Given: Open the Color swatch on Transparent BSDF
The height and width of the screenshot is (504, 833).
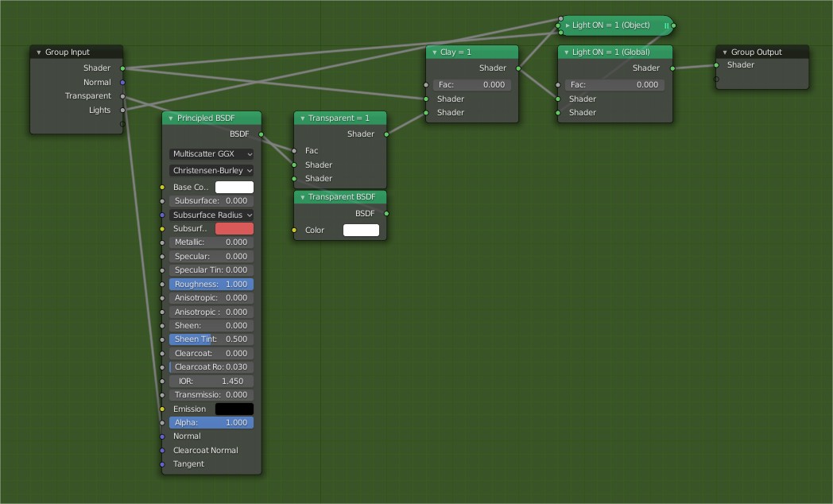Looking at the screenshot, I should 361,230.
